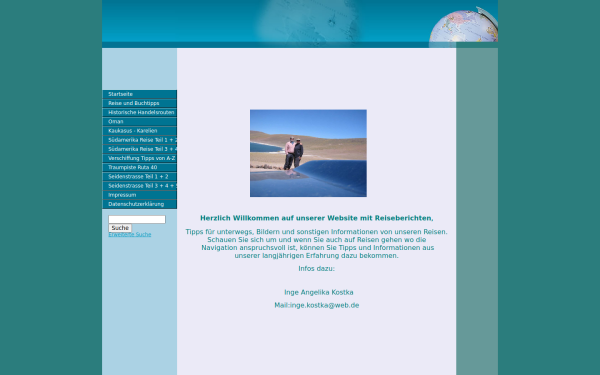This screenshot has height=375, width=600.
Task: Open Seidenstrasse Teil 3 + 4 + 5
Action: coord(139,186)
